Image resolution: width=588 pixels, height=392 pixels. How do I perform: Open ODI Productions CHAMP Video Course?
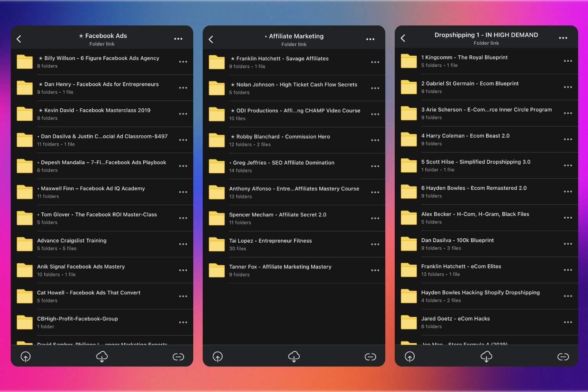click(x=294, y=114)
